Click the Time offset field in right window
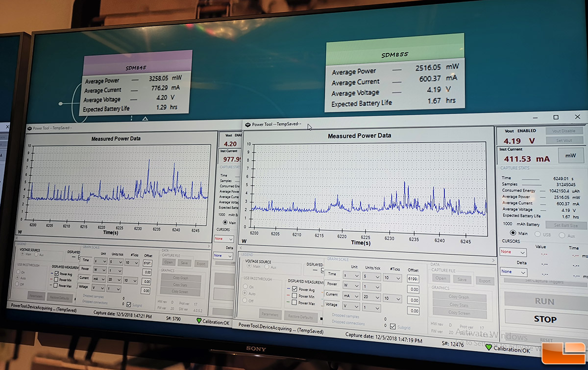The height and width of the screenshot is (370, 588). coord(413,278)
